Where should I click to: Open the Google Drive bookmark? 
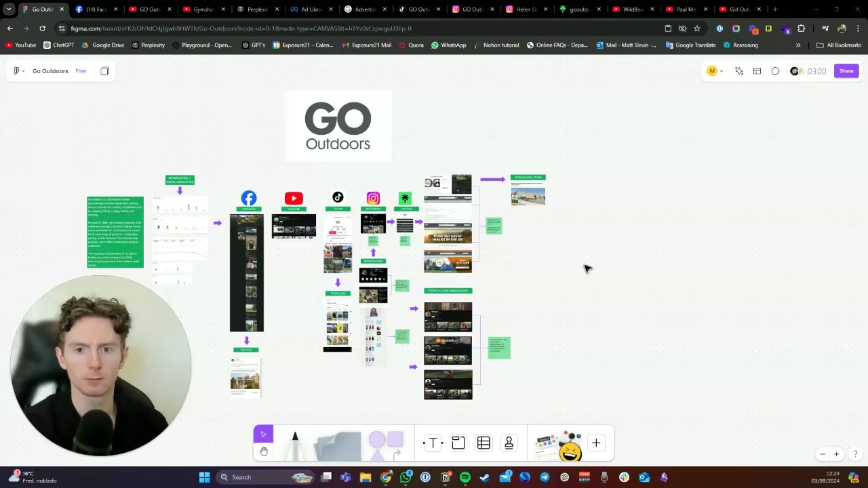coord(103,45)
